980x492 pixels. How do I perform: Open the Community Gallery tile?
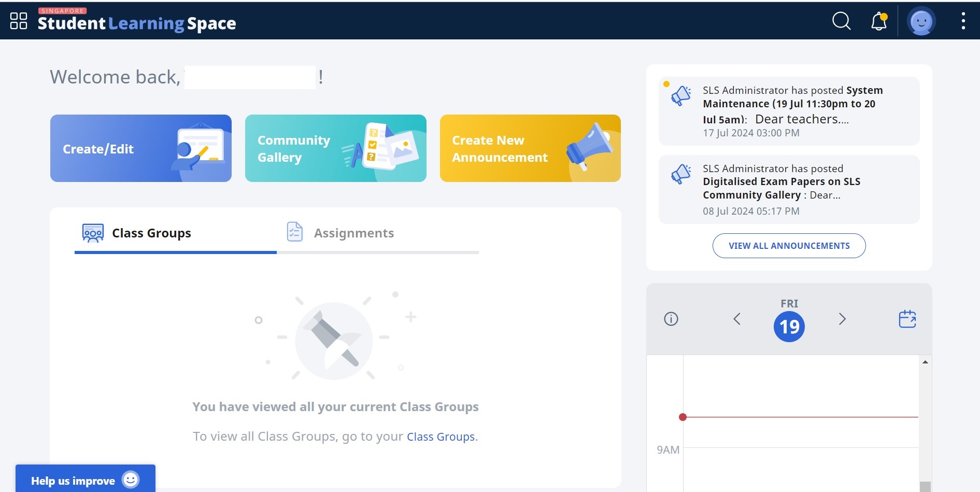tap(335, 148)
